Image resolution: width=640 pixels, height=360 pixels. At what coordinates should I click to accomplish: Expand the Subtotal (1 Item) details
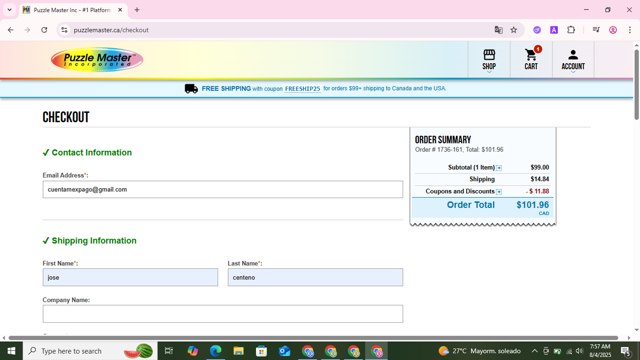pyautogui.click(x=499, y=168)
